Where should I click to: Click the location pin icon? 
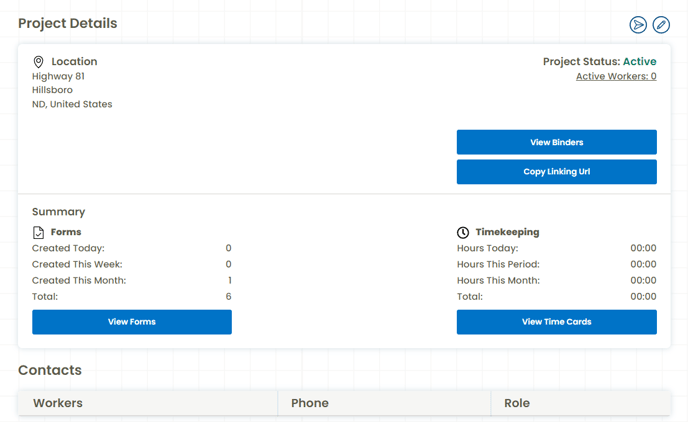click(x=39, y=62)
